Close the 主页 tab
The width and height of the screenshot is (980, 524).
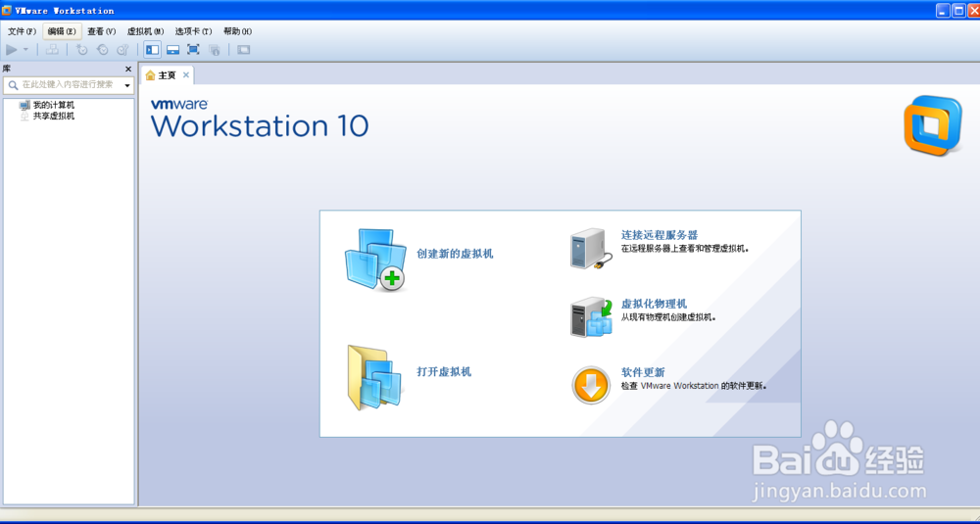185,75
